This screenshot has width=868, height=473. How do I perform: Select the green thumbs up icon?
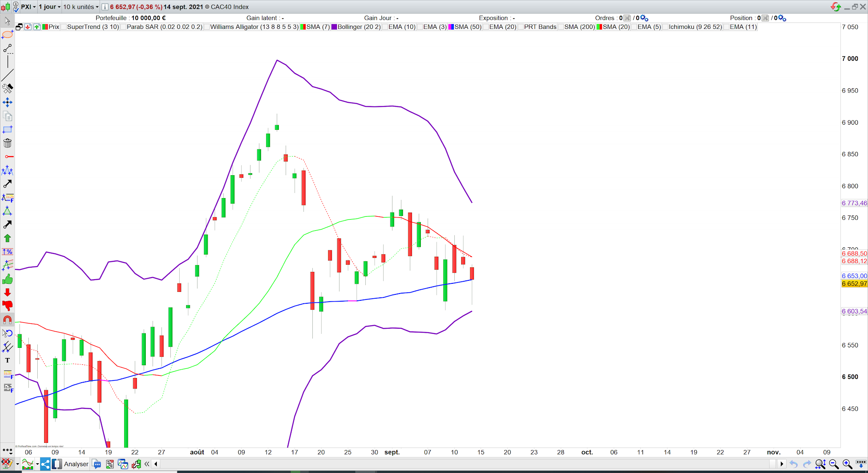[7, 279]
